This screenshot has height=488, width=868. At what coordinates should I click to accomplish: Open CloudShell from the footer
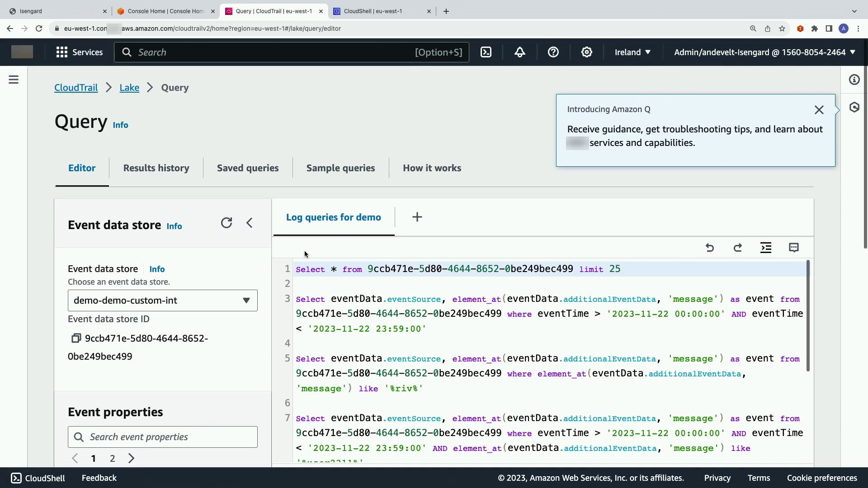click(x=38, y=478)
